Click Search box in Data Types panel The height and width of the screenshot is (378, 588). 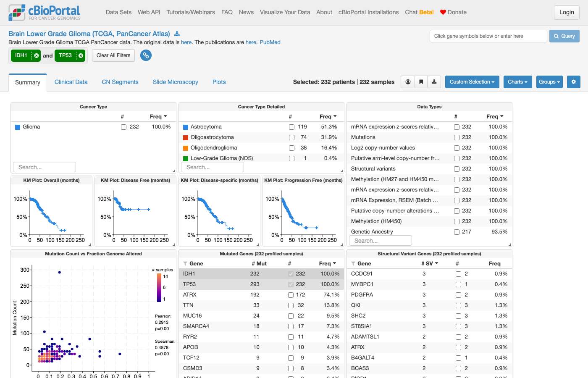point(381,241)
